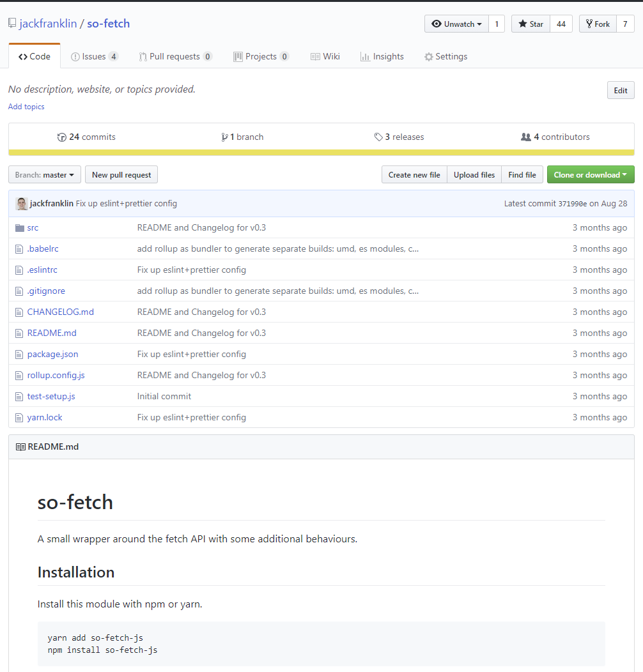643x672 pixels.
Task: Click the eye icon on Unwatch button
Action: pos(437,24)
